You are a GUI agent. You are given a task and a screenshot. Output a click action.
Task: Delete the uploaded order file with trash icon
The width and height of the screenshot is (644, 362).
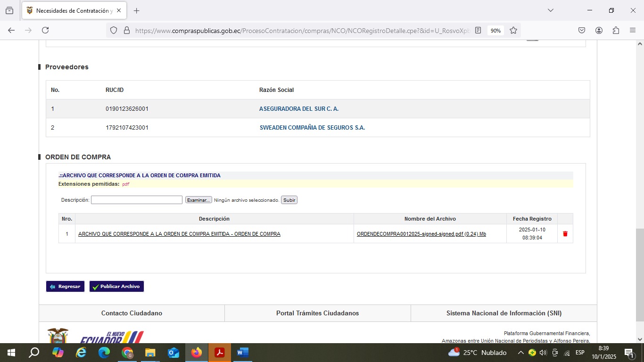tap(565, 234)
